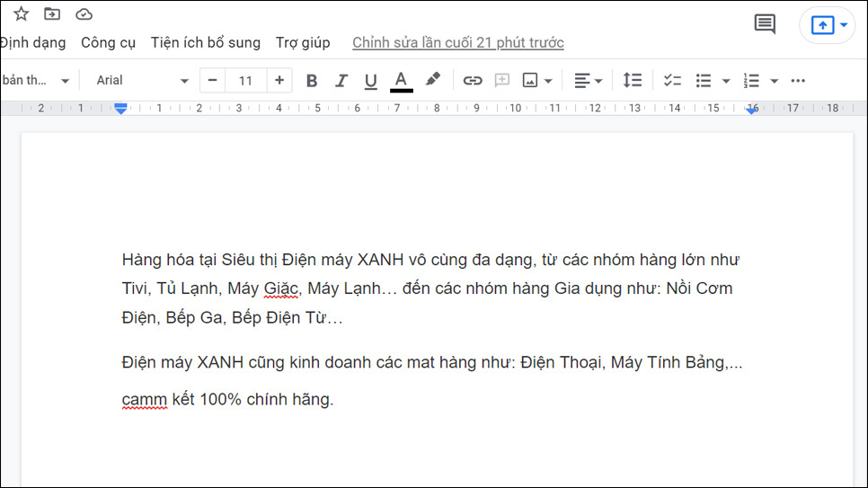Toggle underline formatting
This screenshot has height=488, width=868.
370,81
